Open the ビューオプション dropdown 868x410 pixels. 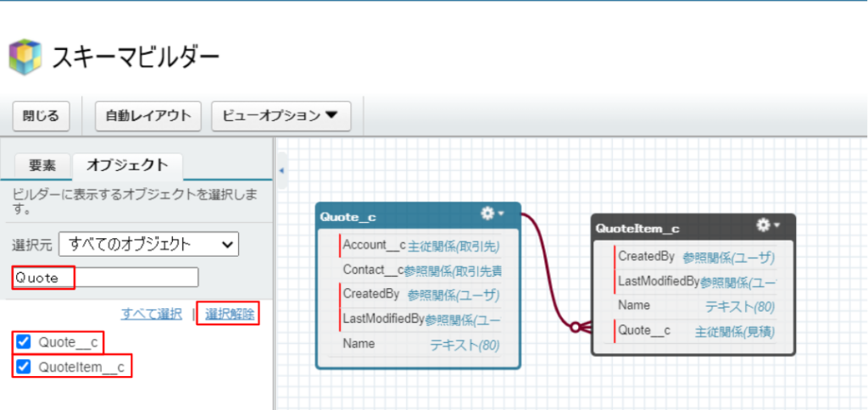coord(281,116)
